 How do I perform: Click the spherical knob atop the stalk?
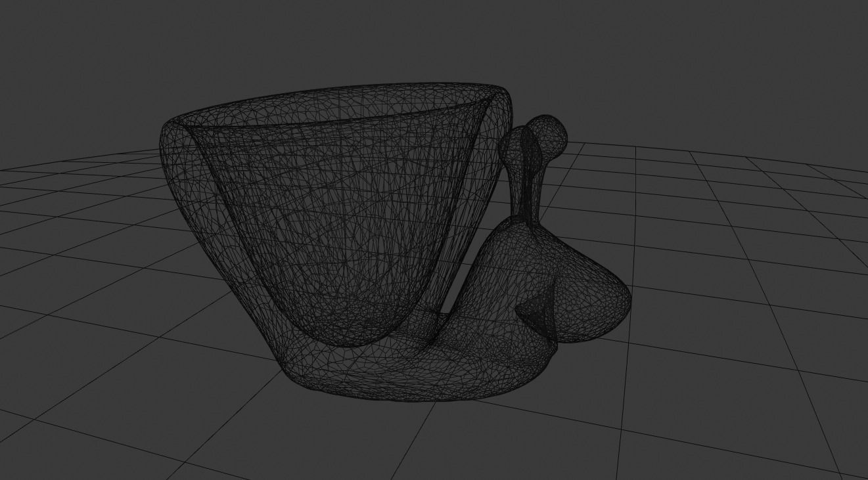pyautogui.click(x=547, y=137)
